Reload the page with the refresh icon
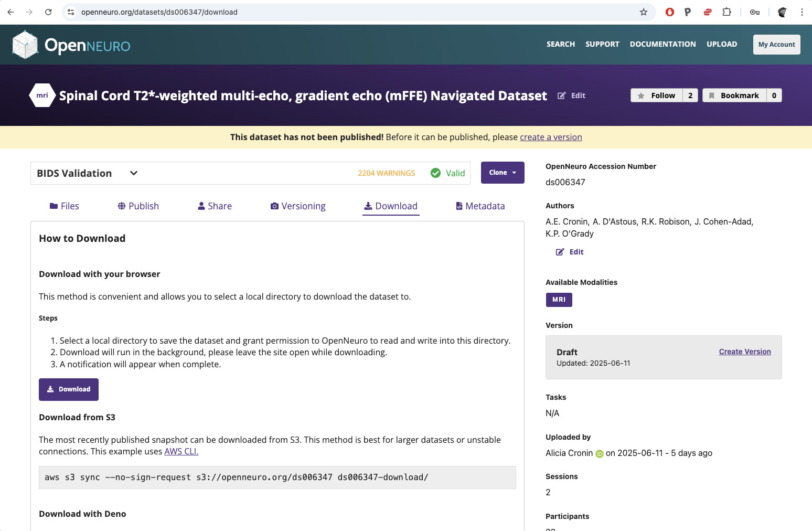The height and width of the screenshot is (531, 812). (x=48, y=12)
